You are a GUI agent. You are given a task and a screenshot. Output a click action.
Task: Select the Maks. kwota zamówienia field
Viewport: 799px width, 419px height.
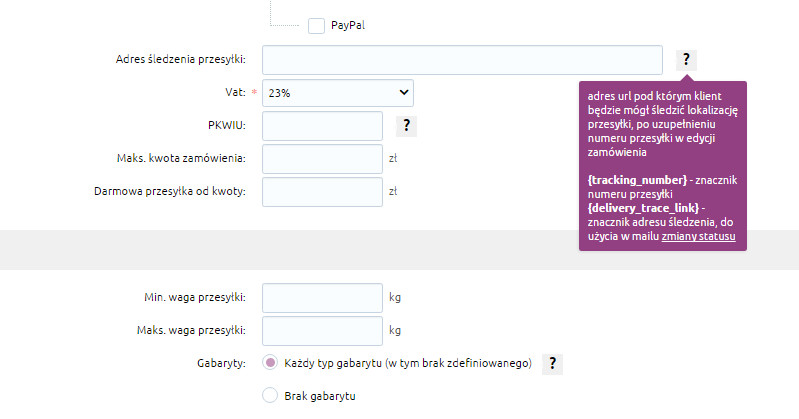323,159
